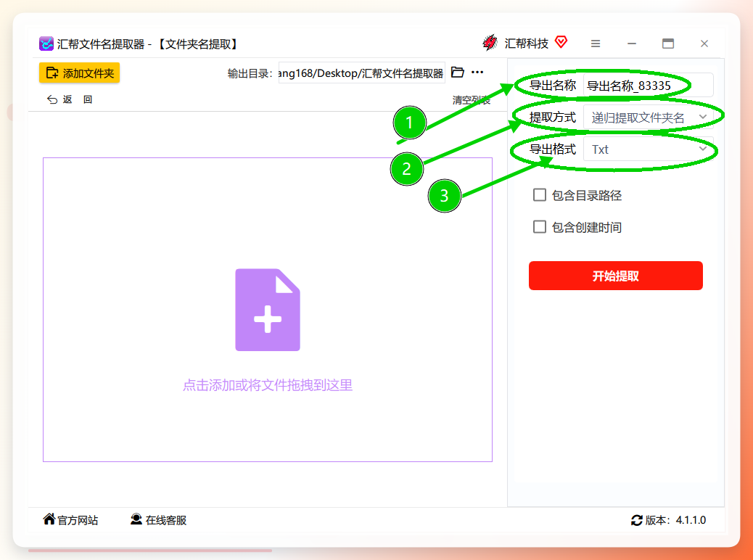Click the house icon beside 官方网站
The image size is (753, 560).
click(x=49, y=519)
